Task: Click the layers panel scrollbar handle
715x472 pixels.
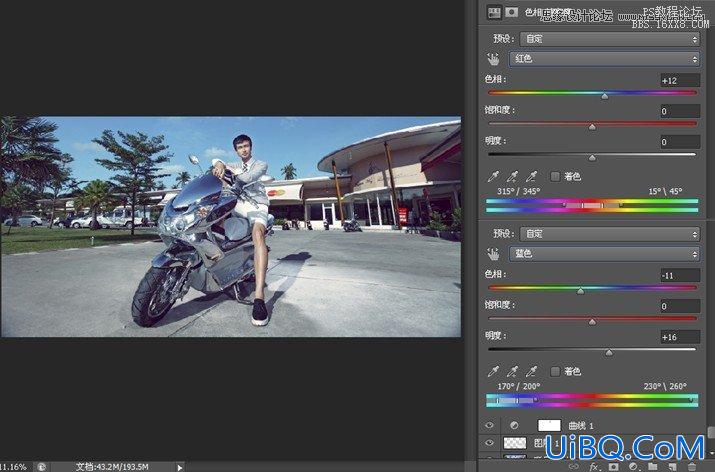Action: (710, 432)
